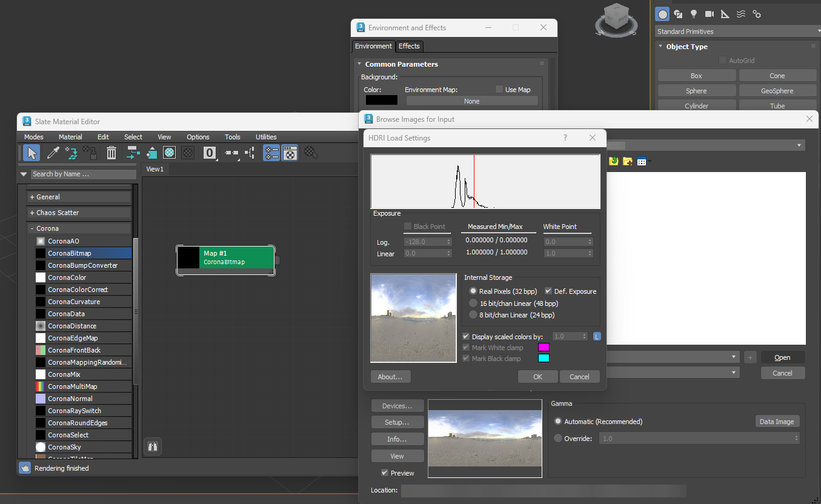Image resolution: width=821 pixels, height=504 pixels.
Task: Toggle Display scaled colors by checkbox
Action: click(466, 336)
